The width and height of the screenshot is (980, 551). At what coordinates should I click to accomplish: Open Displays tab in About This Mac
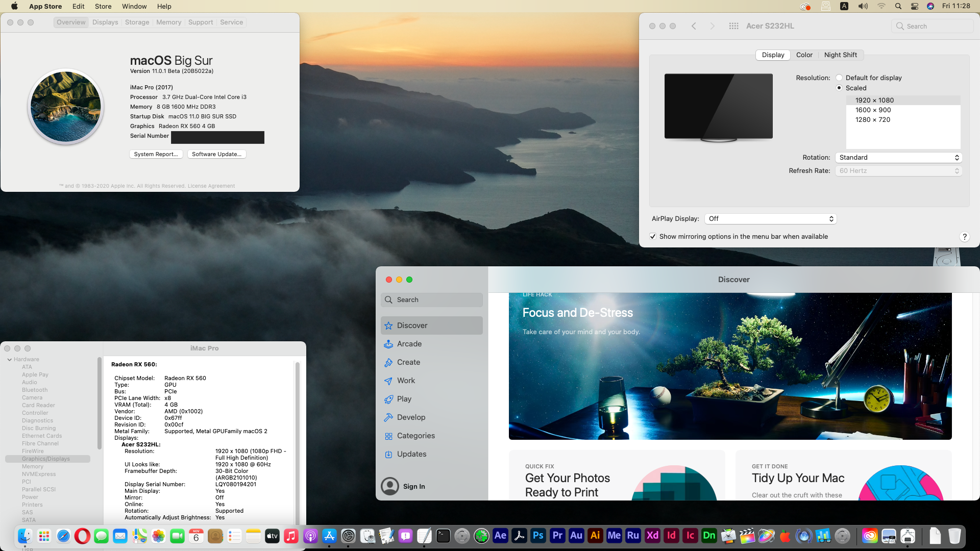(x=105, y=22)
